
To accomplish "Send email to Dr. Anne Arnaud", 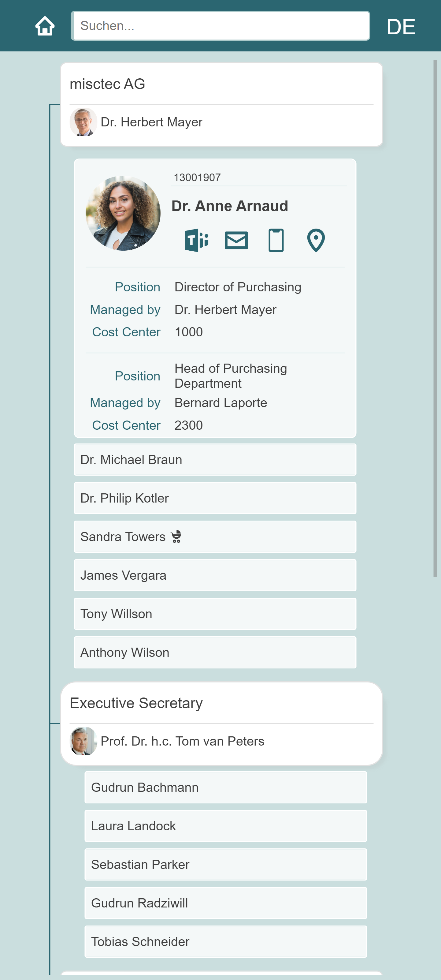I will click(x=236, y=240).
